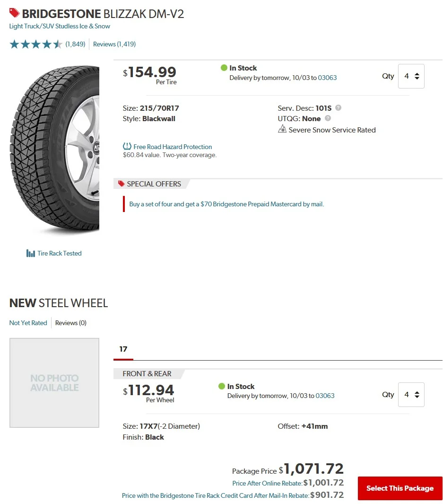Click the tire delivery zip code 03063

click(327, 78)
